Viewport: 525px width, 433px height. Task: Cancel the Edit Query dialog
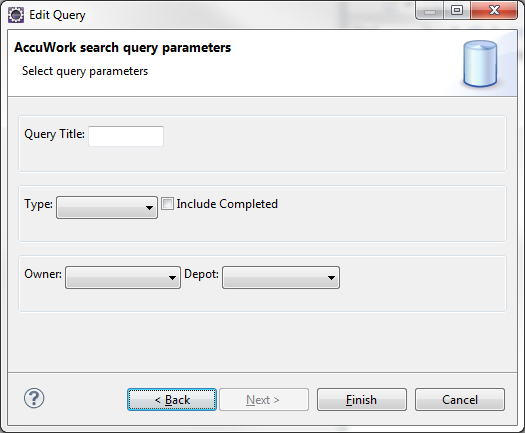(x=460, y=400)
